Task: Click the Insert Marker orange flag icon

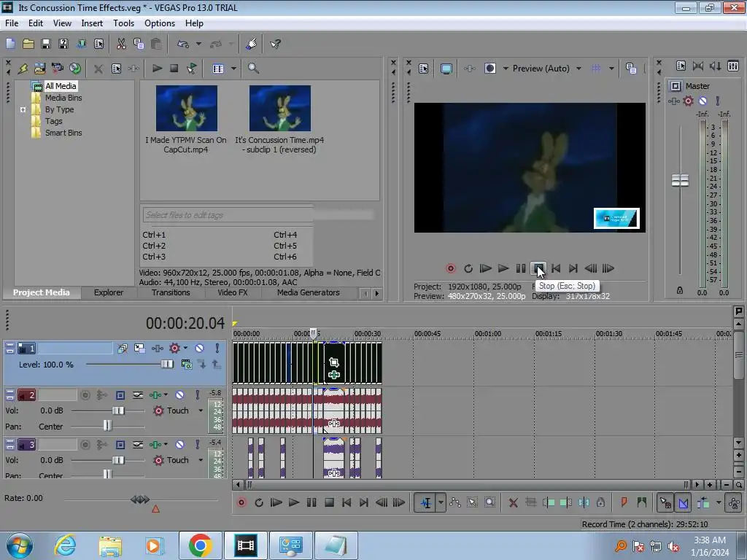Action: 624,502
